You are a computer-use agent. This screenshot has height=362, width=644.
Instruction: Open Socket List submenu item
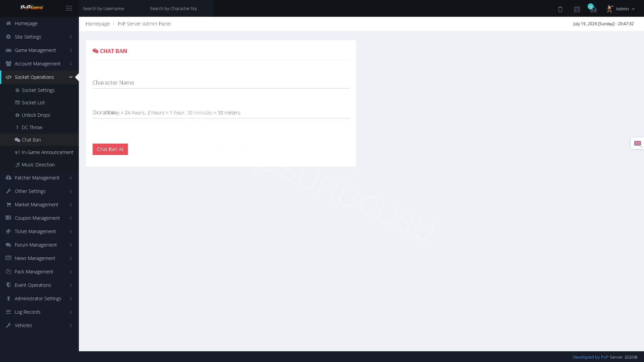point(39,103)
